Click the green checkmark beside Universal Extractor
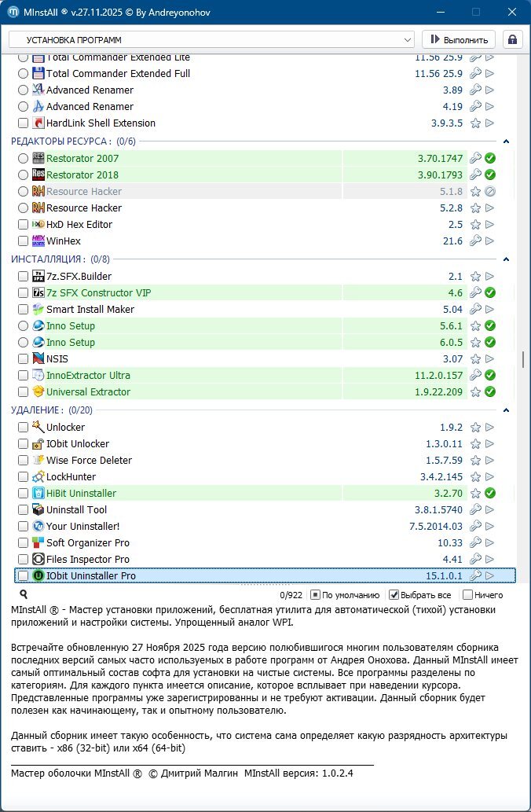Screen dimensions: 531x812 (x=490, y=391)
